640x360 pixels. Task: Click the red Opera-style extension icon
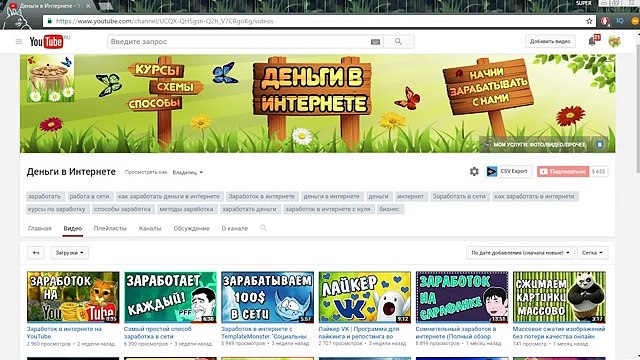click(x=605, y=21)
